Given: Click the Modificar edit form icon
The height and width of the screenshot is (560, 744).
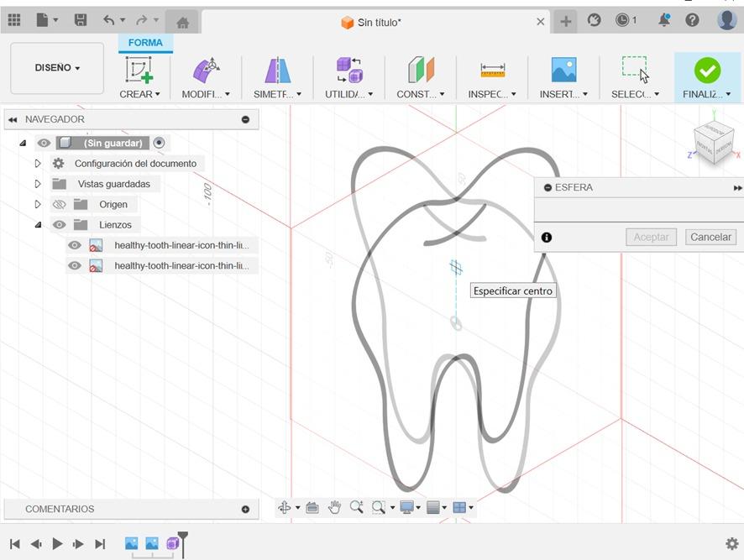Looking at the screenshot, I should pos(206,71).
